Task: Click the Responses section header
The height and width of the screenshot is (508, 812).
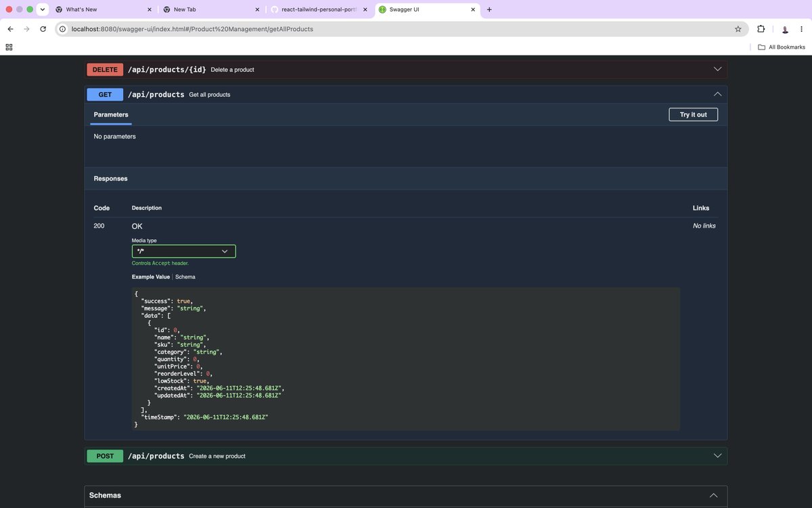Action: 406,179
